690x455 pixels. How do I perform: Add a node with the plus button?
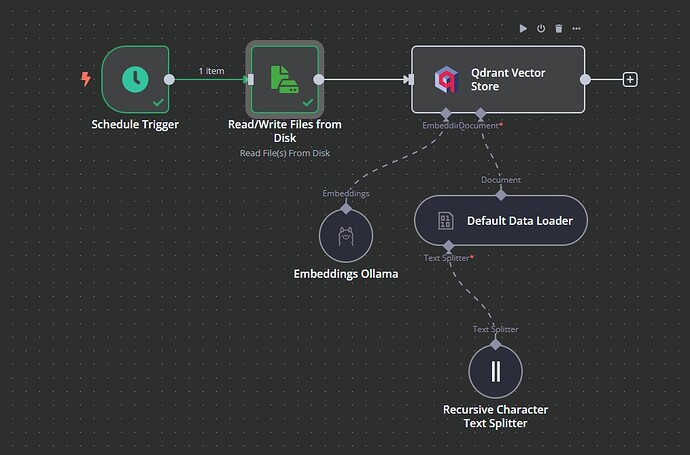coord(630,80)
